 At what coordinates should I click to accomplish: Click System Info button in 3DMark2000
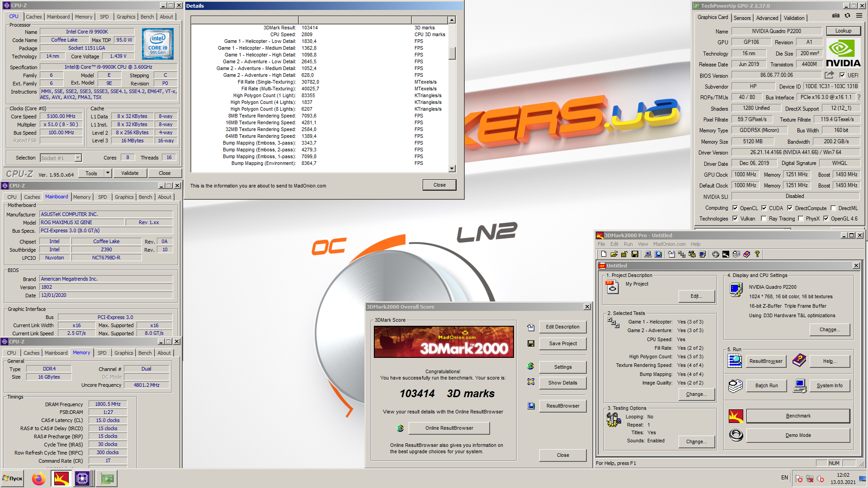tap(829, 386)
